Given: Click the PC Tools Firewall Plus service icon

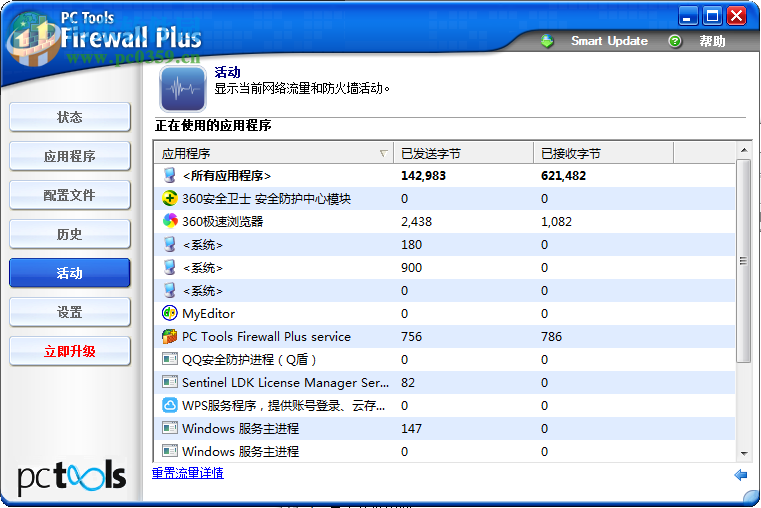Looking at the screenshot, I should click(x=169, y=336).
